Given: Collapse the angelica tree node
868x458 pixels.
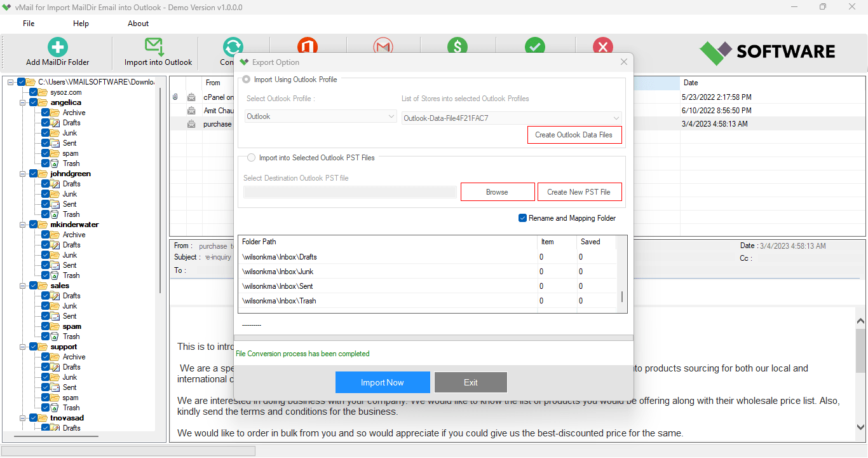Looking at the screenshot, I should pos(22,102).
